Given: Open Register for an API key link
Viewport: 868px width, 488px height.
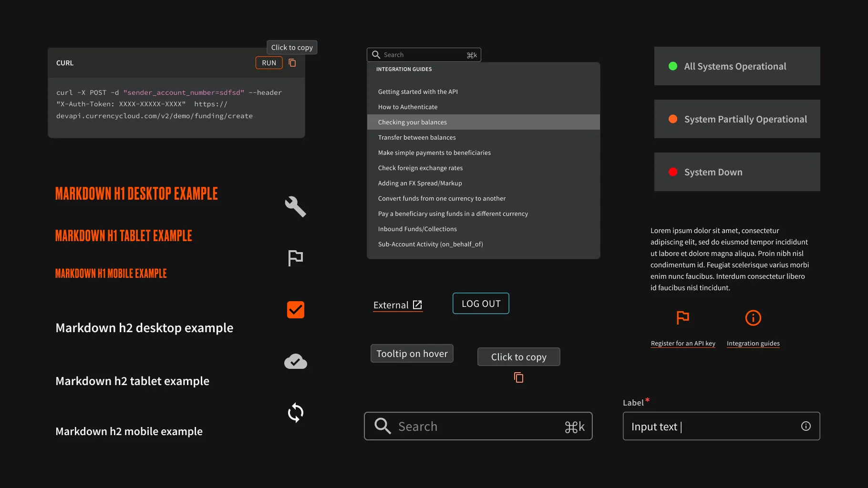Looking at the screenshot, I should [x=683, y=343].
